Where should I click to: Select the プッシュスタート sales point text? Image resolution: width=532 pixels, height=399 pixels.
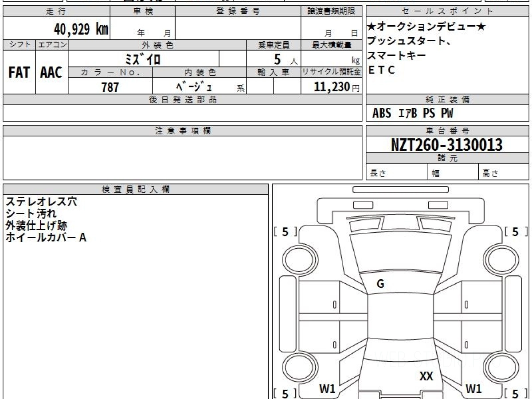tap(409, 41)
